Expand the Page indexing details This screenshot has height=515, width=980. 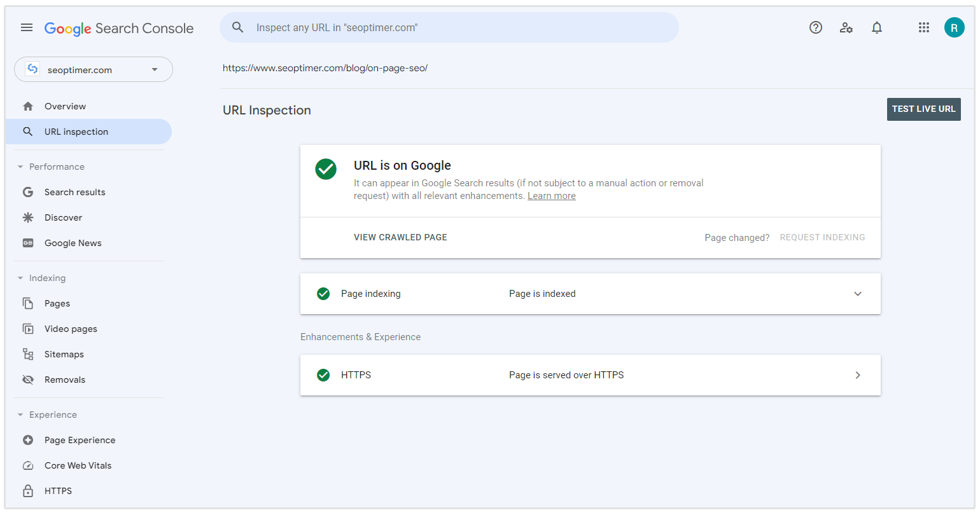point(857,294)
